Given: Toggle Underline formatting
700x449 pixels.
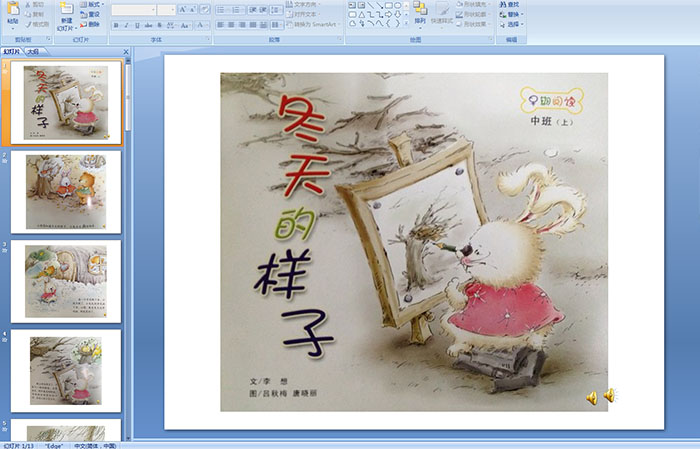Looking at the screenshot, I should pyautogui.click(x=137, y=25).
